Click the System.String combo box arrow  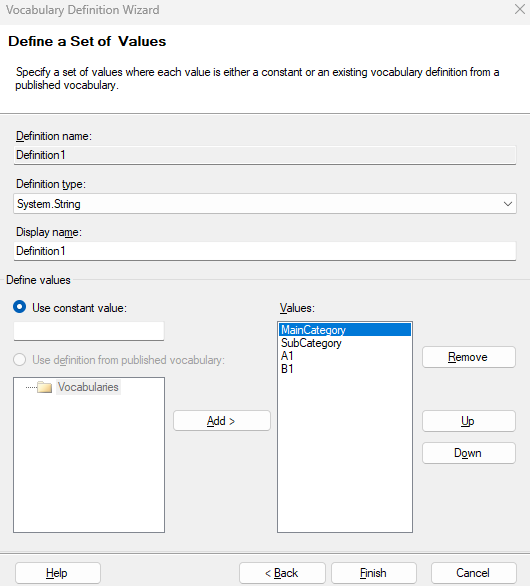[508, 204]
